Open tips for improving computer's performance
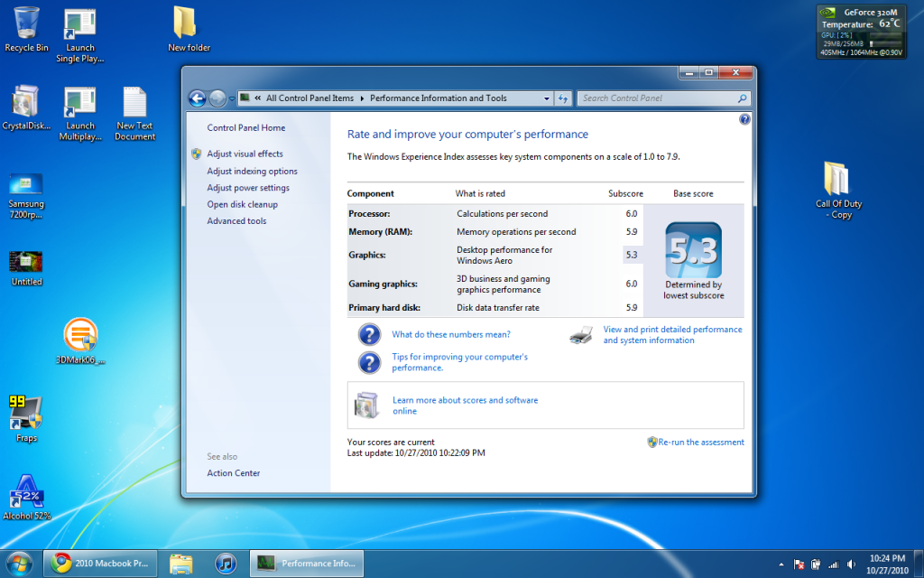Screen dimensions: 924x578 459,362
